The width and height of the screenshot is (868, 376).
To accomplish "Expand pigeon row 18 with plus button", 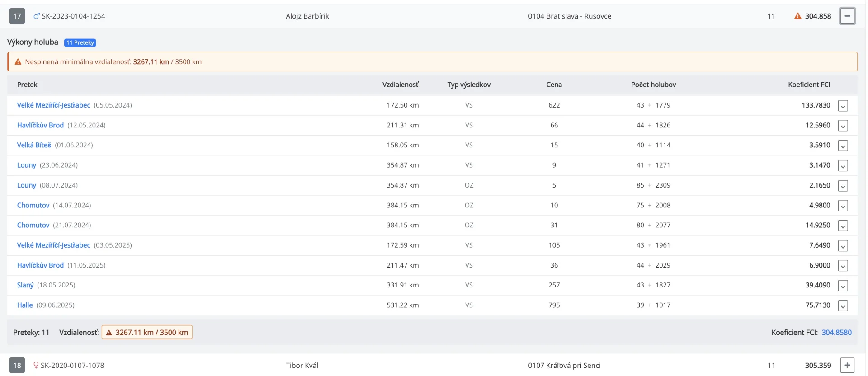I will (x=847, y=365).
